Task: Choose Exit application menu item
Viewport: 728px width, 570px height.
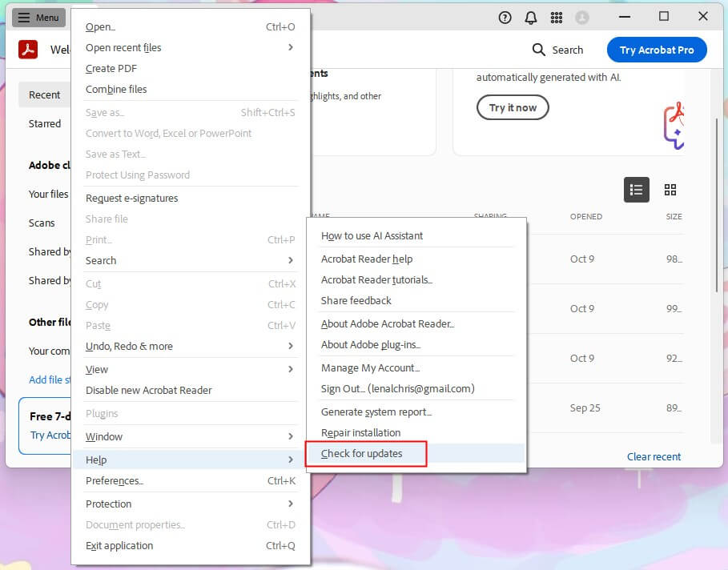Action: click(191, 546)
